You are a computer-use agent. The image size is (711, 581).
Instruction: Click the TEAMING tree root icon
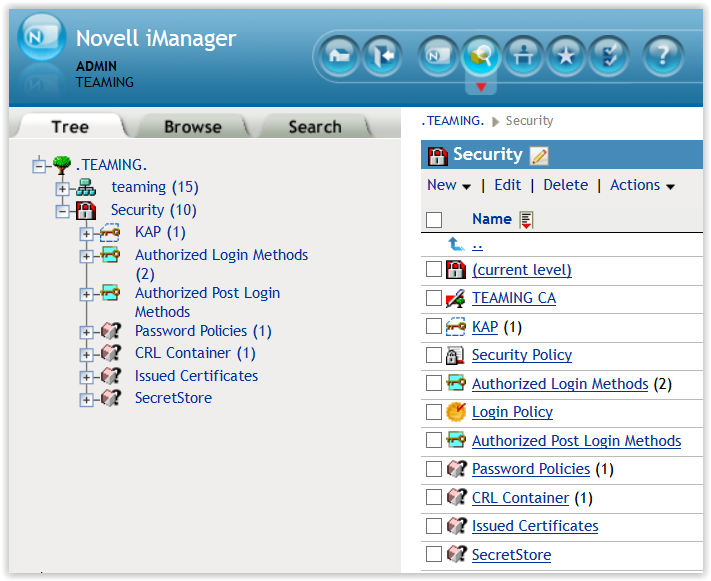61,164
